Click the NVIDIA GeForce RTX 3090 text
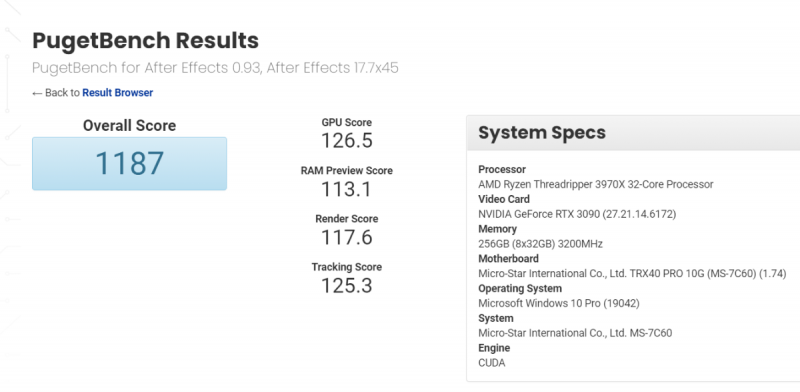This screenshot has width=800, height=392. click(x=577, y=214)
